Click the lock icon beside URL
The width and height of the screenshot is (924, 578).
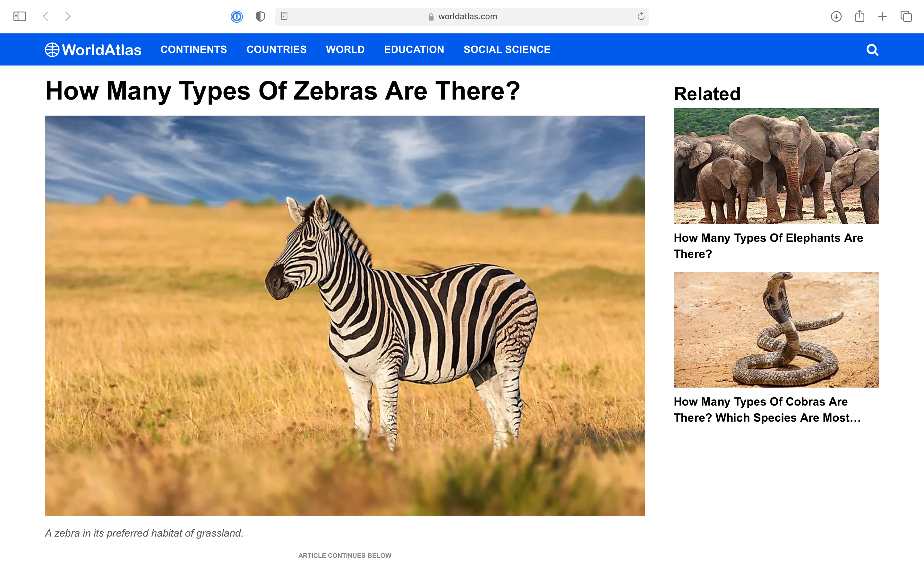431,17
